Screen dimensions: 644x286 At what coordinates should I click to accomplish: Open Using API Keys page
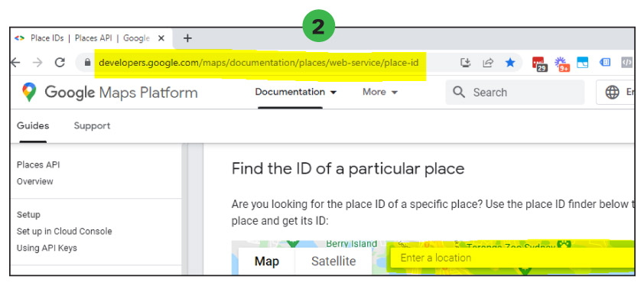coord(47,248)
